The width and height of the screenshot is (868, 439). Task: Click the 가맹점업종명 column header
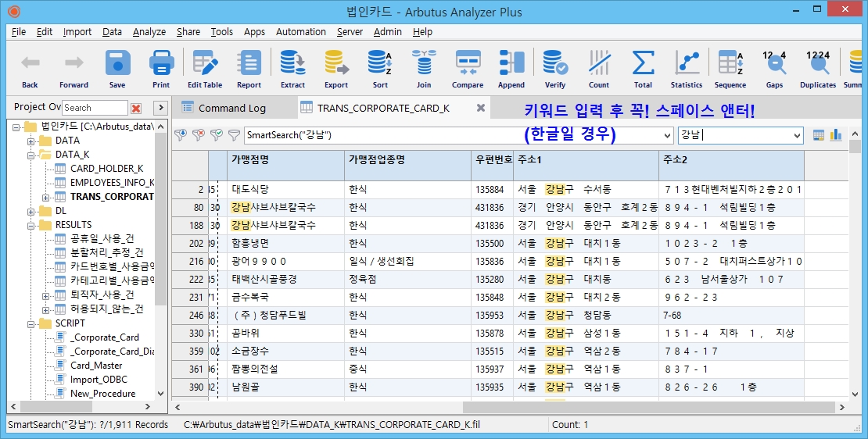[x=407, y=165]
